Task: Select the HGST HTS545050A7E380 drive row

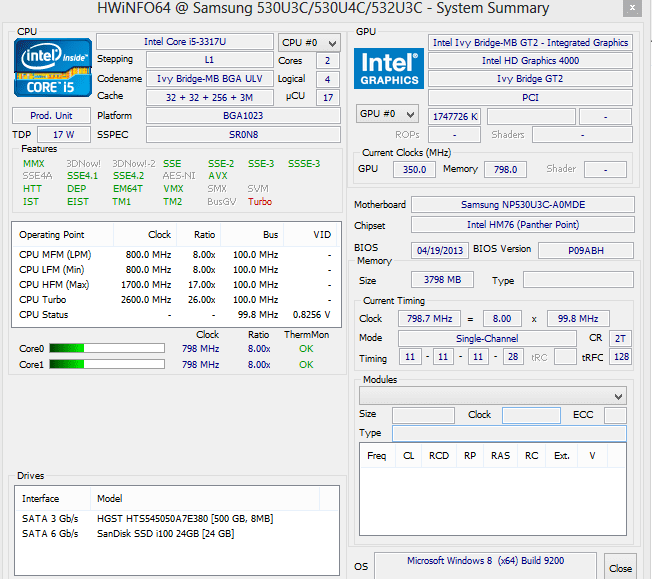Action: [177, 518]
